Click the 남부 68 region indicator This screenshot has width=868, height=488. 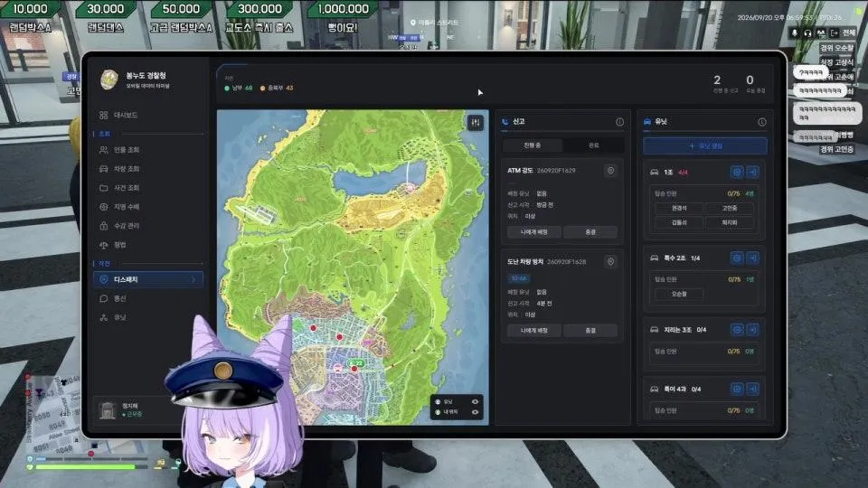click(x=239, y=88)
